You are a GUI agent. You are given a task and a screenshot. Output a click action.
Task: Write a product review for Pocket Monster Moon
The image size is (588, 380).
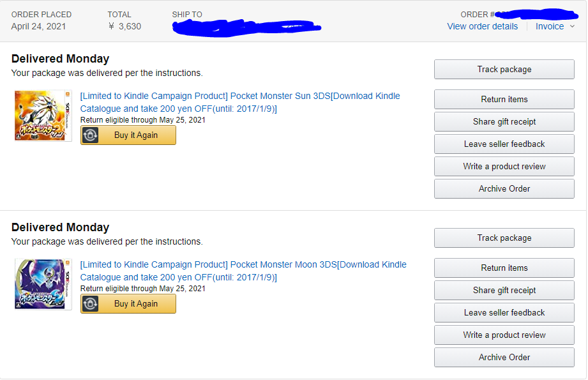tap(504, 335)
